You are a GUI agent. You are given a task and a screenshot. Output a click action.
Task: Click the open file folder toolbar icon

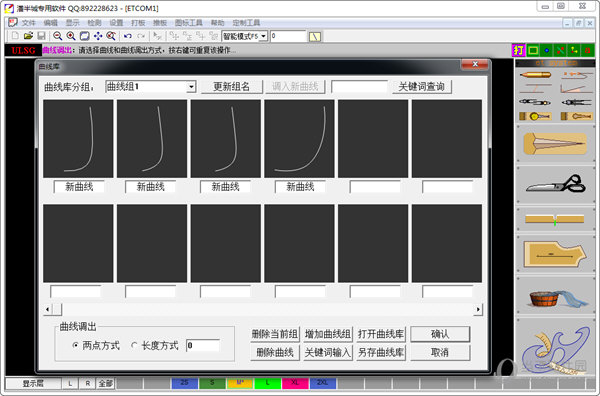pos(28,36)
